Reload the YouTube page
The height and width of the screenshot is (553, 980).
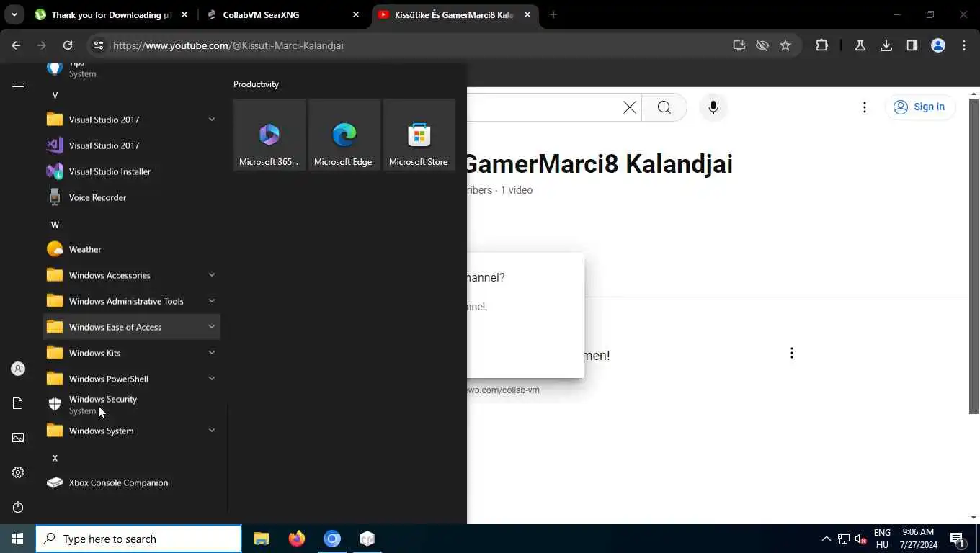tap(68, 45)
